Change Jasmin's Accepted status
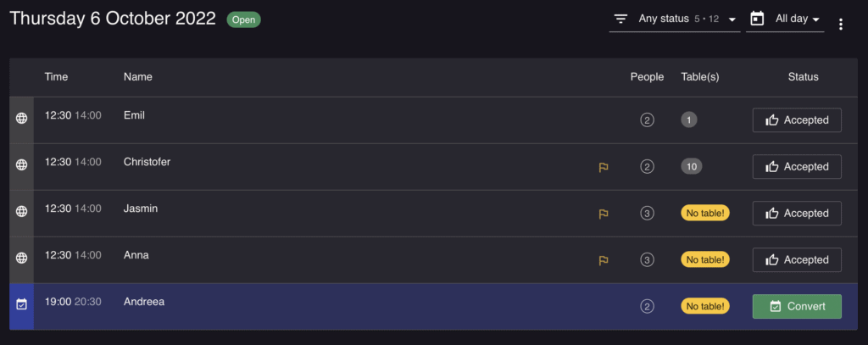Viewport: 868px width, 345px height. [x=797, y=214]
